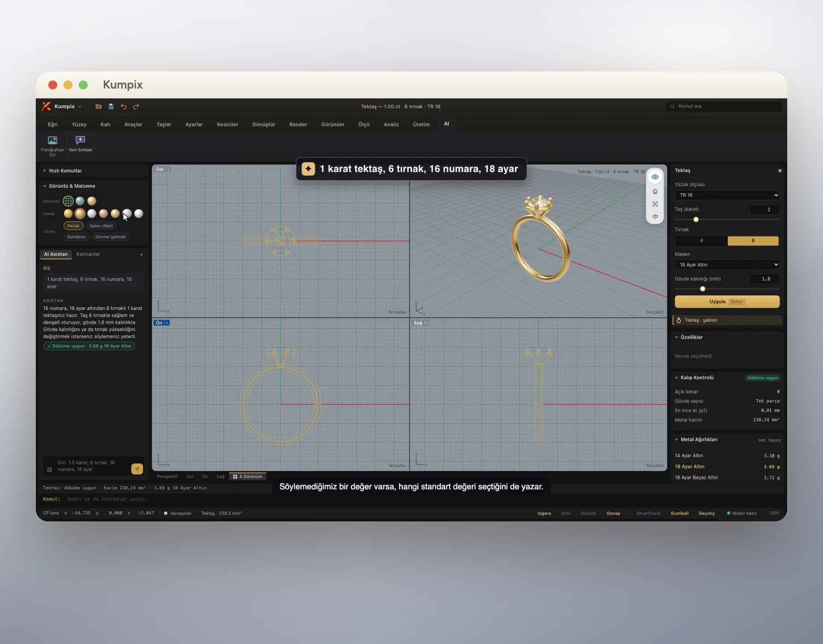Redo the last action

tap(136, 106)
